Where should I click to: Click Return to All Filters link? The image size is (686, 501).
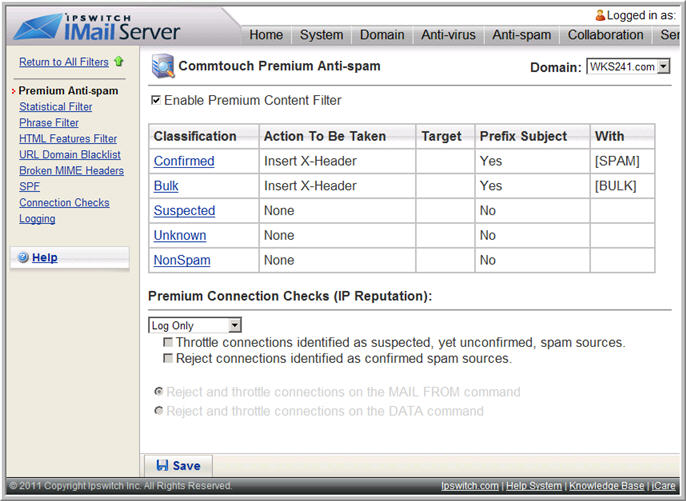point(64,62)
